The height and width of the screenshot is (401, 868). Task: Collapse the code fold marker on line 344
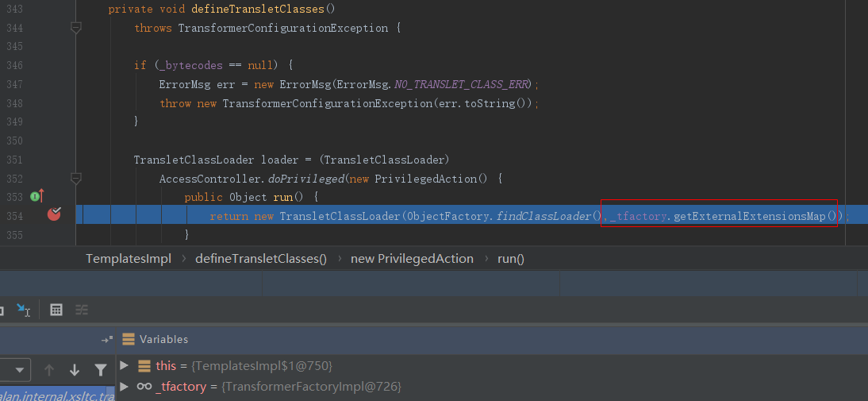(76, 28)
